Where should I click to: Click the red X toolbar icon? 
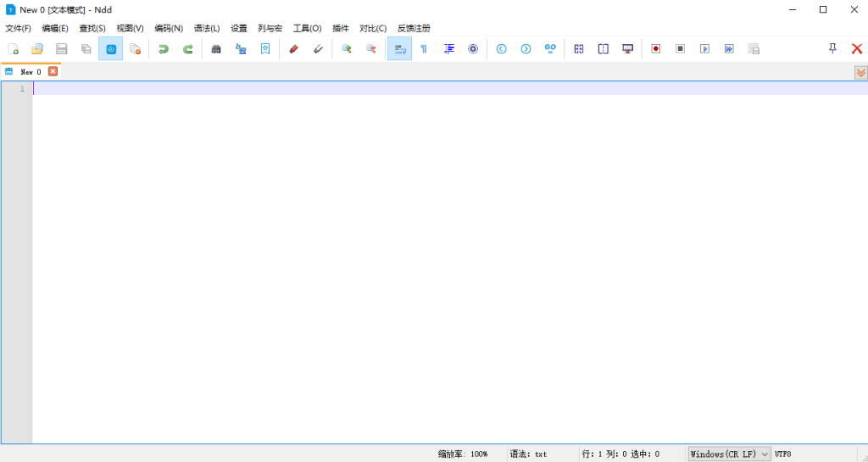tap(857, 48)
